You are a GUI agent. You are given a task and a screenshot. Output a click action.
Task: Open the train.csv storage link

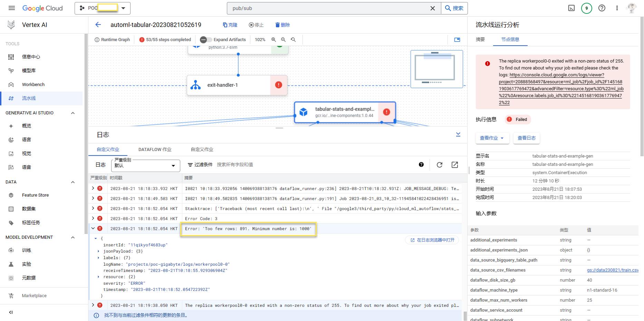pyautogui.click(x=612, y=270)
